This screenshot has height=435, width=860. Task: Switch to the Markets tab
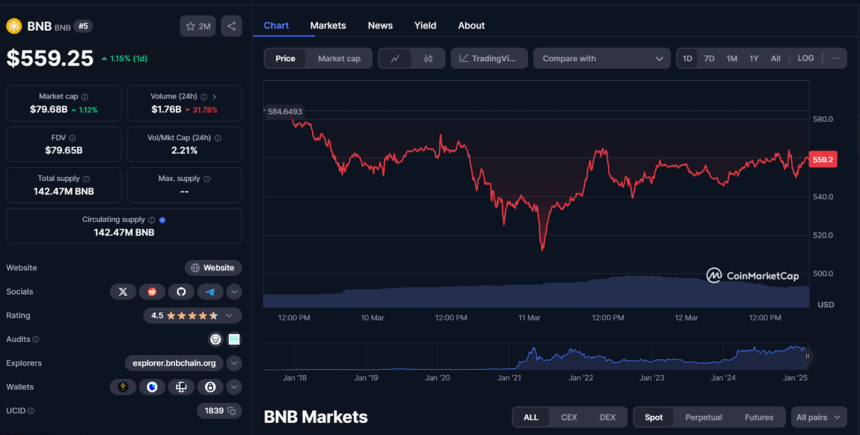[x=328, y=26]
